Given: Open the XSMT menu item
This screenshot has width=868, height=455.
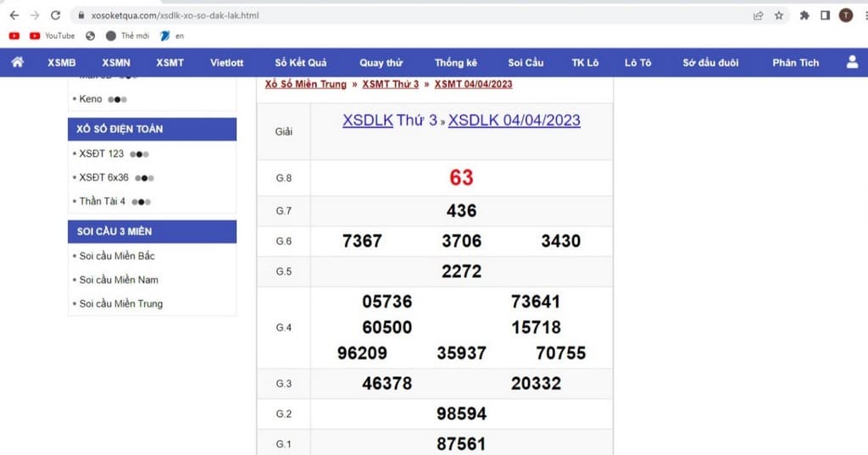Looking at the screenshot, I should pyautogui.click(x=170, y=63).
